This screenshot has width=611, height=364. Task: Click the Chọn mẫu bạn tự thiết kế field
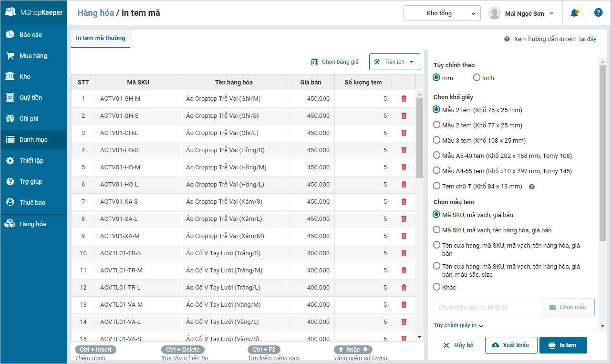[487, 307]
